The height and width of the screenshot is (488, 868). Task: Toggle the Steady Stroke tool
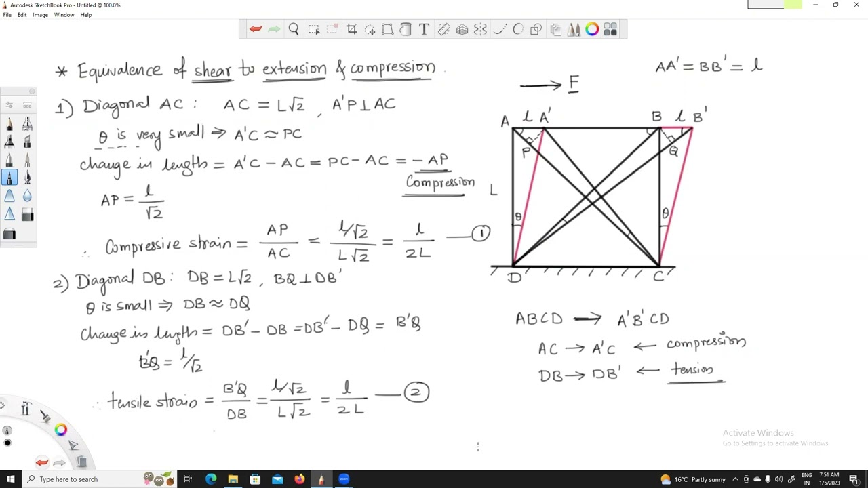(500, 29)
